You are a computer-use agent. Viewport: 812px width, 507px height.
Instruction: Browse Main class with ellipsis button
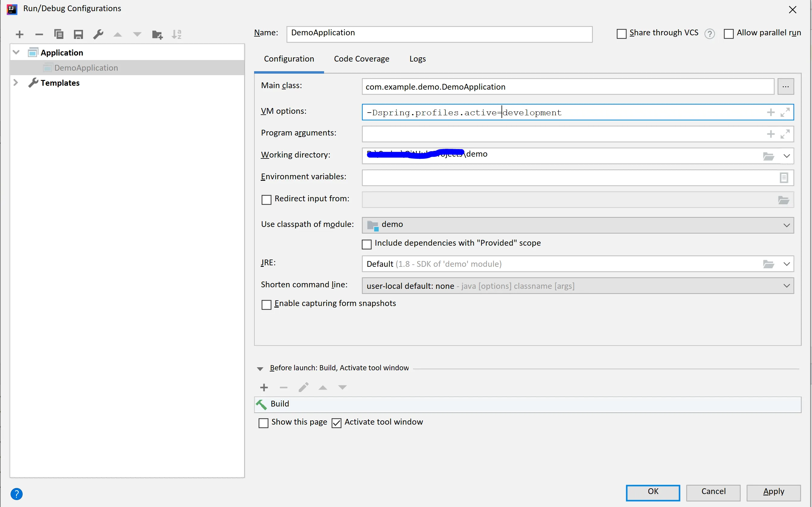pyautogui.click(x=785, y=87)
